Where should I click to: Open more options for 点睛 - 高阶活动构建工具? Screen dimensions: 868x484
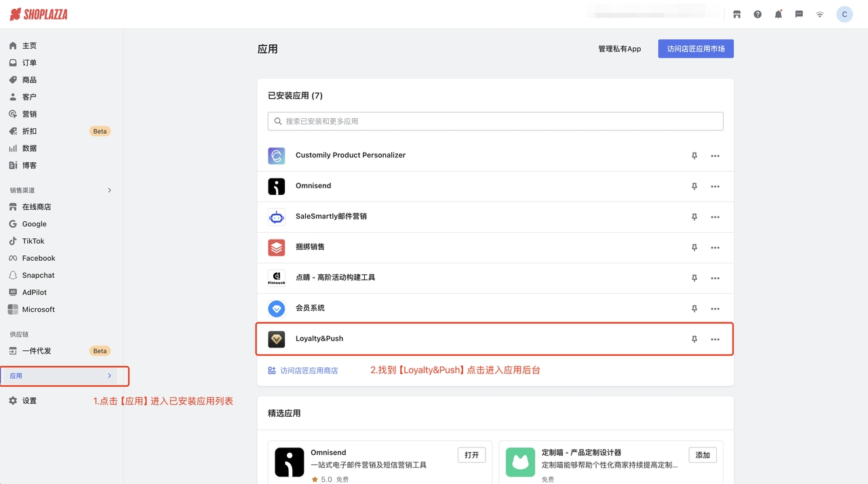(715, 278)
